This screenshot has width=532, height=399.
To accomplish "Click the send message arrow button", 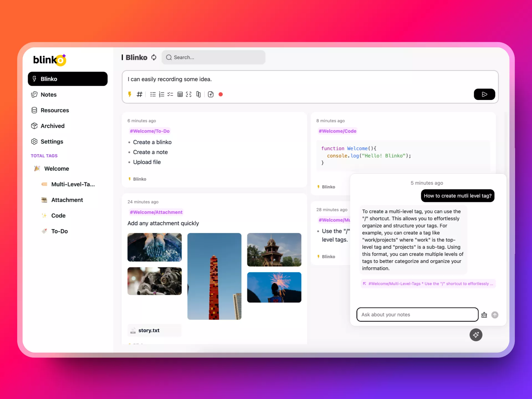I will tap(495, 314).
